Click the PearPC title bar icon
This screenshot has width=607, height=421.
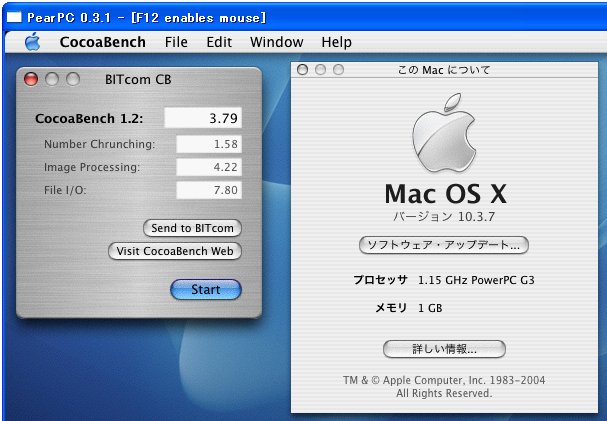[x=14, y=17]
